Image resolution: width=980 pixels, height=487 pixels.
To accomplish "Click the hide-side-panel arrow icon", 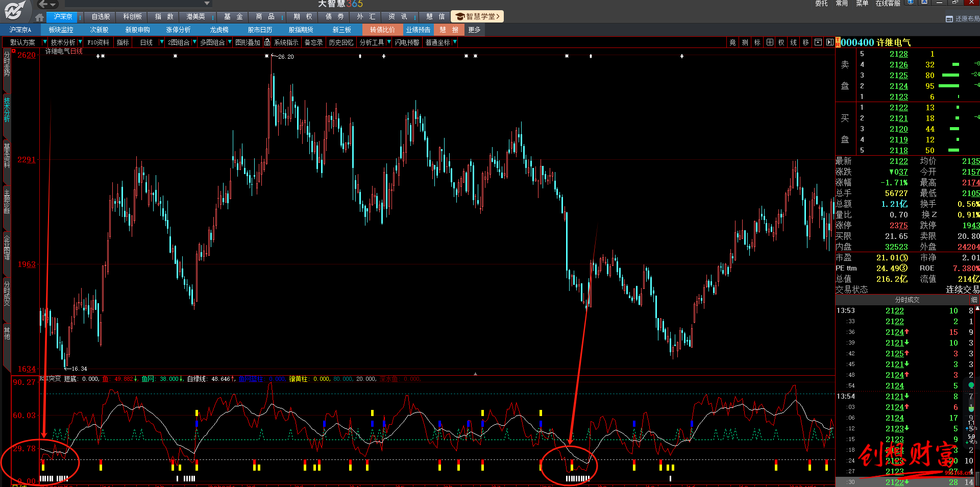I will click(829, 42).
